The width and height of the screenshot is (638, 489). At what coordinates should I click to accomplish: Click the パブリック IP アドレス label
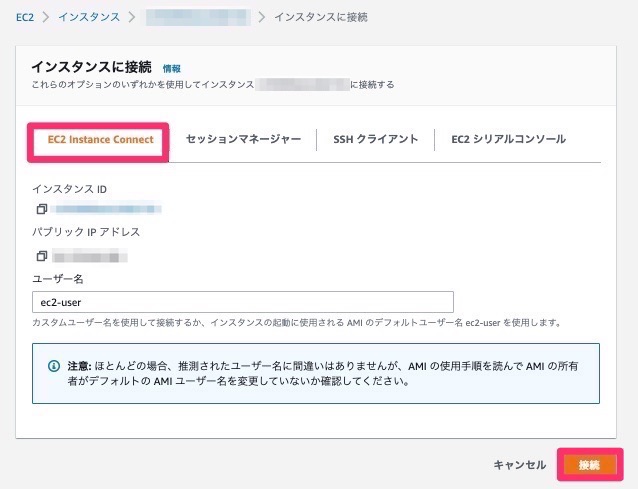[x=86, y=232]
